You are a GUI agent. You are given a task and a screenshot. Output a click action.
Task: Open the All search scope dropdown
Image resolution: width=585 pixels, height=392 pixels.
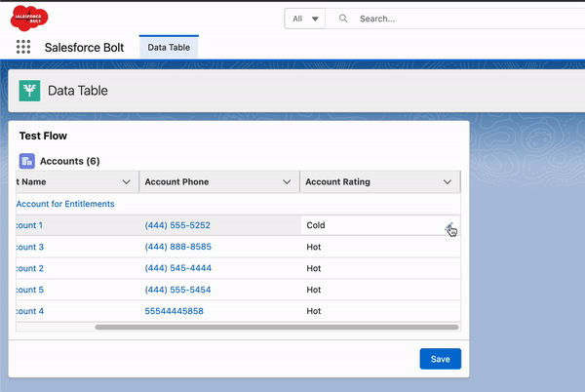coord(305,19)
